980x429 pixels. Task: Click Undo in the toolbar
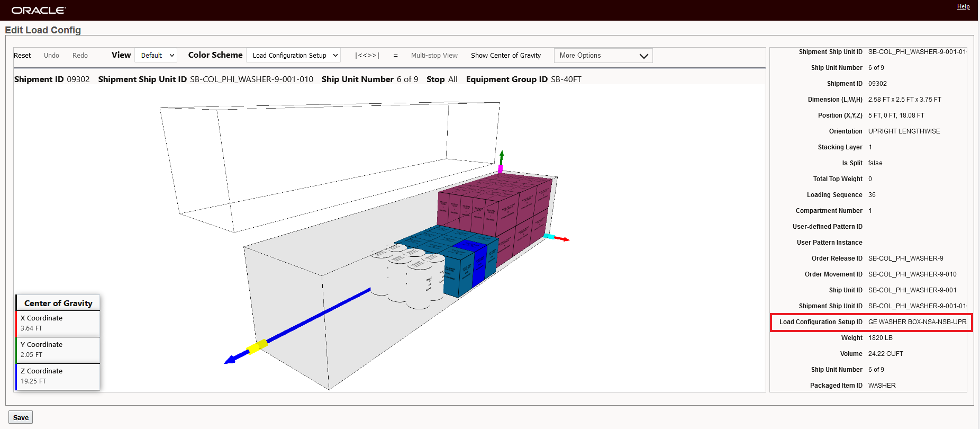coord(51,56)
